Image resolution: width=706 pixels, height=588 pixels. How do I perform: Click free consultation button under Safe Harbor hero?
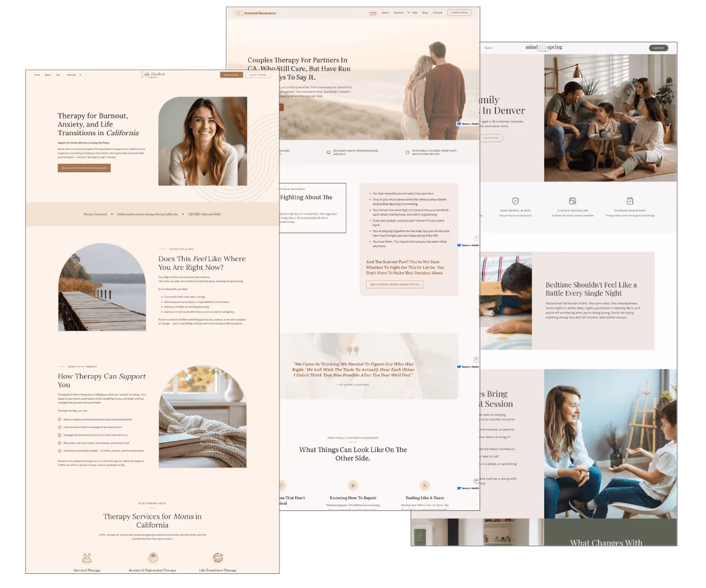pyautogui.click(x=84, y=168)
